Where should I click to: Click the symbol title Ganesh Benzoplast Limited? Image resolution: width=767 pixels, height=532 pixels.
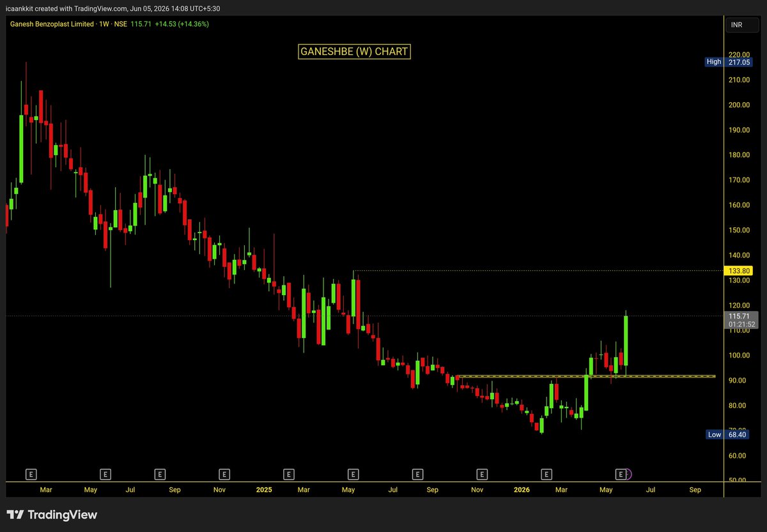52,24
